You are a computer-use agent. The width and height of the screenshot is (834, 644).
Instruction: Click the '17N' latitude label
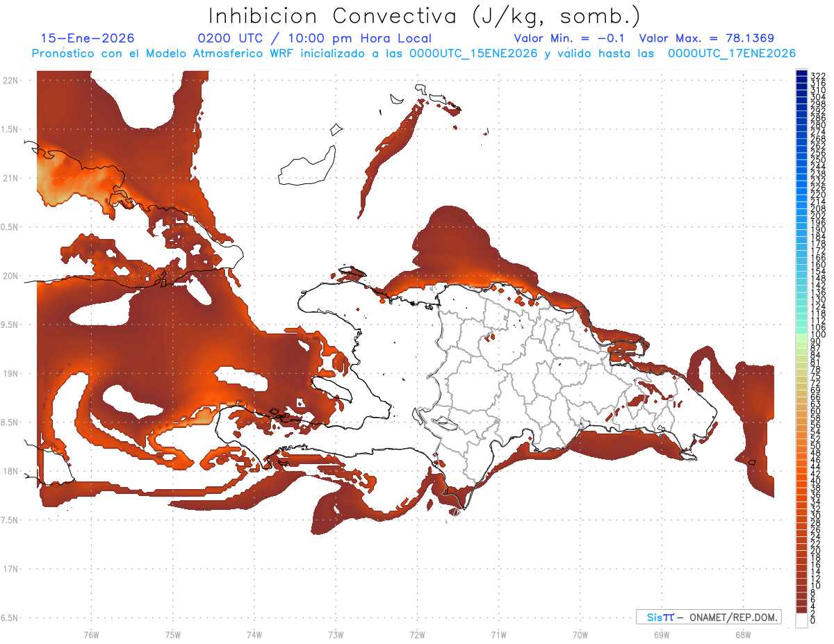pyautogui.click(x=10, y=569)
